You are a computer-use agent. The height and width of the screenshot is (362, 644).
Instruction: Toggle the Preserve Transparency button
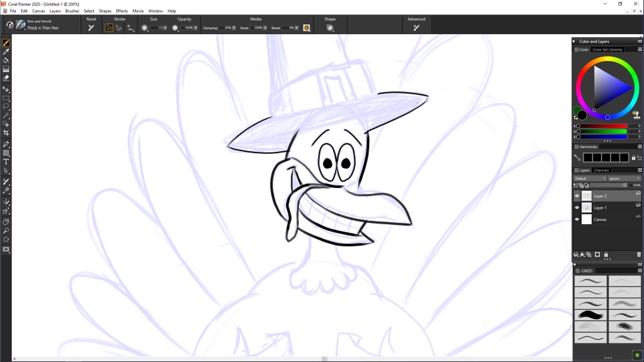[576, 185]
